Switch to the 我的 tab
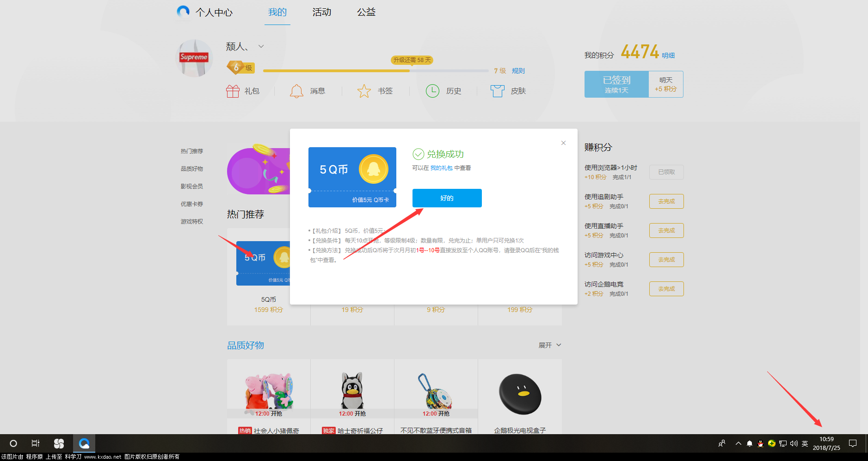Screen dimensions: 868x461 [277, 12]
